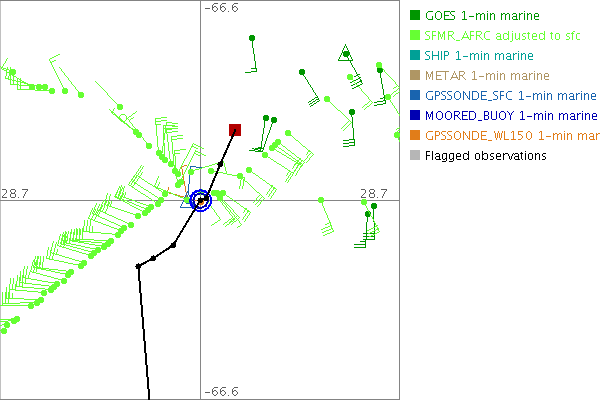Click the gray Flagged observations legend square
Image resolution: width=600 pixels, height=400 pixels.
point(415,156)
